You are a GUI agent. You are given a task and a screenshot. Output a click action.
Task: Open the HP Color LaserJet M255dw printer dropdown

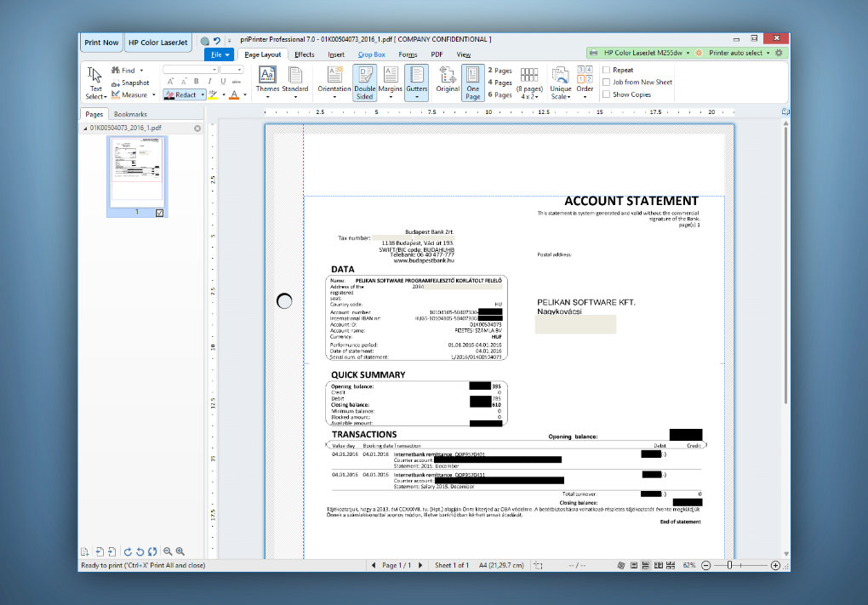pyautogui.click(x=641, y=53)
